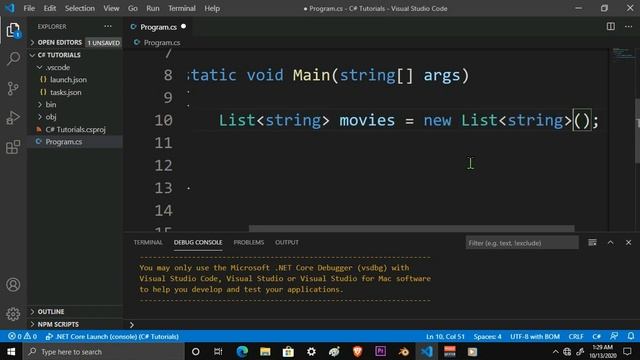Switch to the Output panel tab
Screen dimensions: 640x360
pos(287,242)
